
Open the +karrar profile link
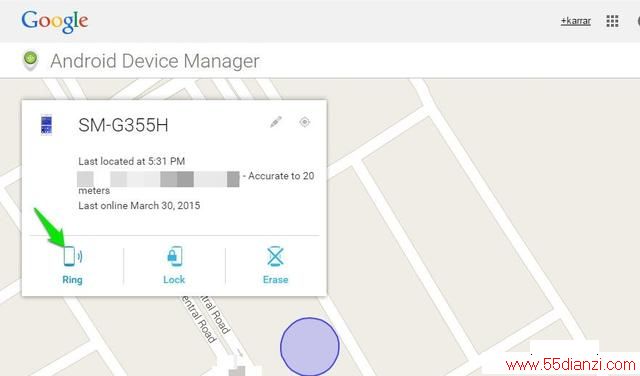tap(576, 21)
